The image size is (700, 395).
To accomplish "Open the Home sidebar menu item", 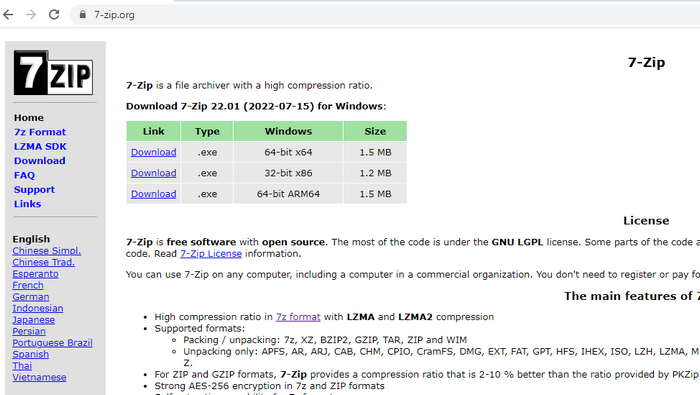I will click(x=29, y=118).
